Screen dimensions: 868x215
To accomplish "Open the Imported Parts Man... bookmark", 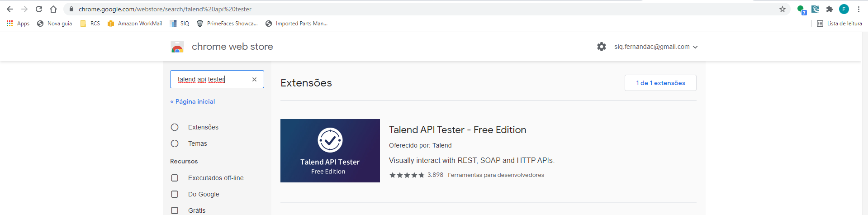I will 297,24.
